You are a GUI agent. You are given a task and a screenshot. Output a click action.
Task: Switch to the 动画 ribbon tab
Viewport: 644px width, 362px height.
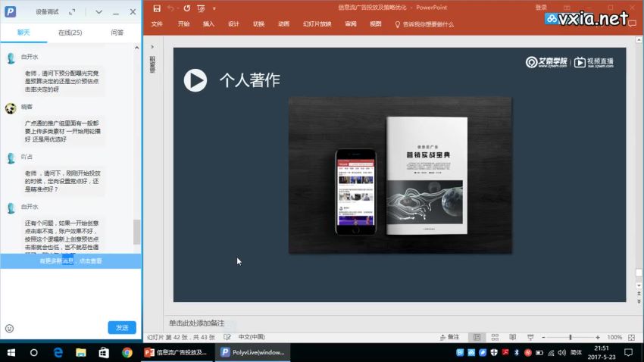(284, 24)
